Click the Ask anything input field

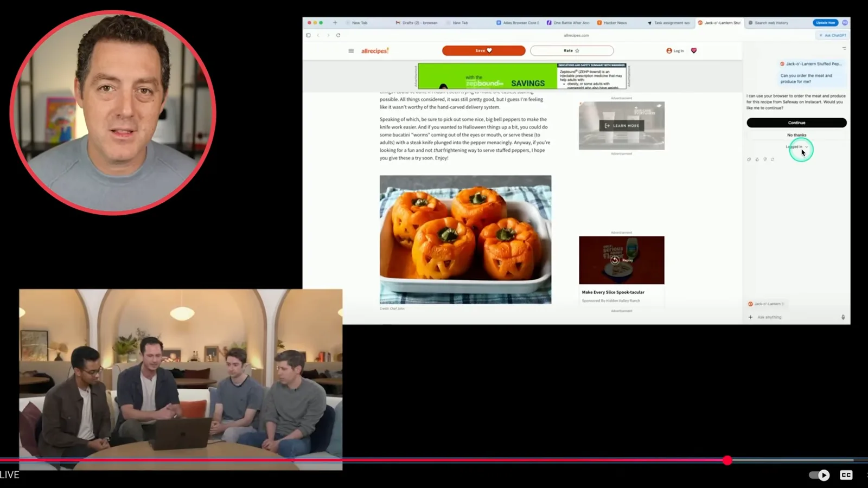(x=796, y=317)
